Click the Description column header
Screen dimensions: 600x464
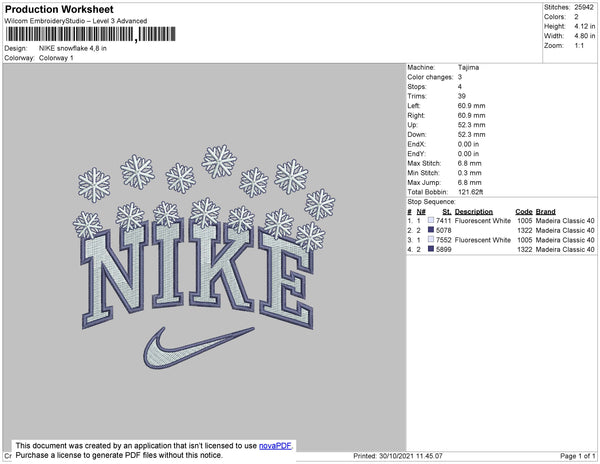tap(474, 212)
